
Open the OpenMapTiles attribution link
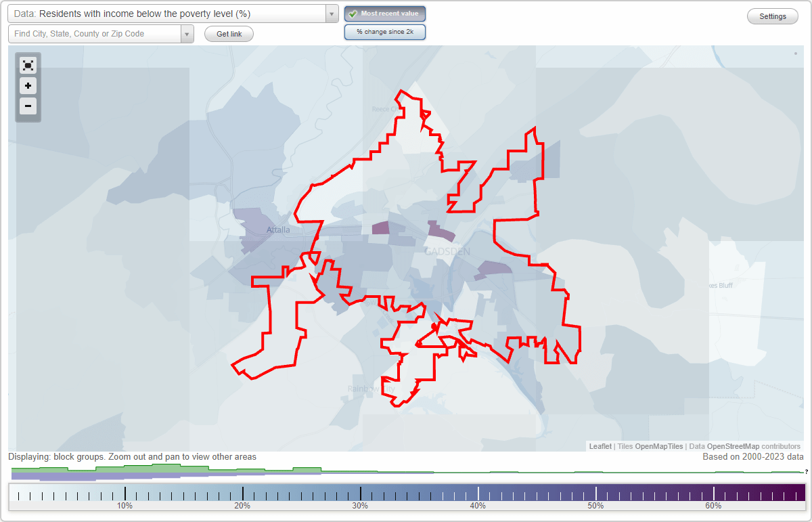[x=659, y=446]
